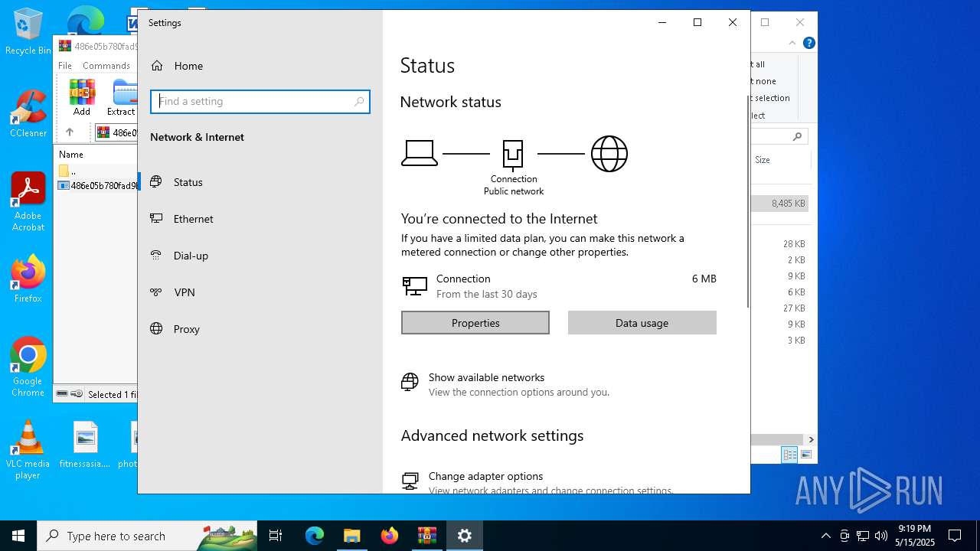
Task: Click Show available networks globe icon
Action: [410, 381]
